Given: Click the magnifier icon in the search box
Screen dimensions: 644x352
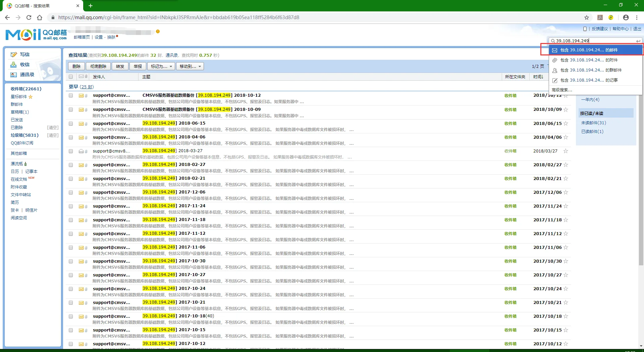Looking at the screenshot, I should click(553, 41).
